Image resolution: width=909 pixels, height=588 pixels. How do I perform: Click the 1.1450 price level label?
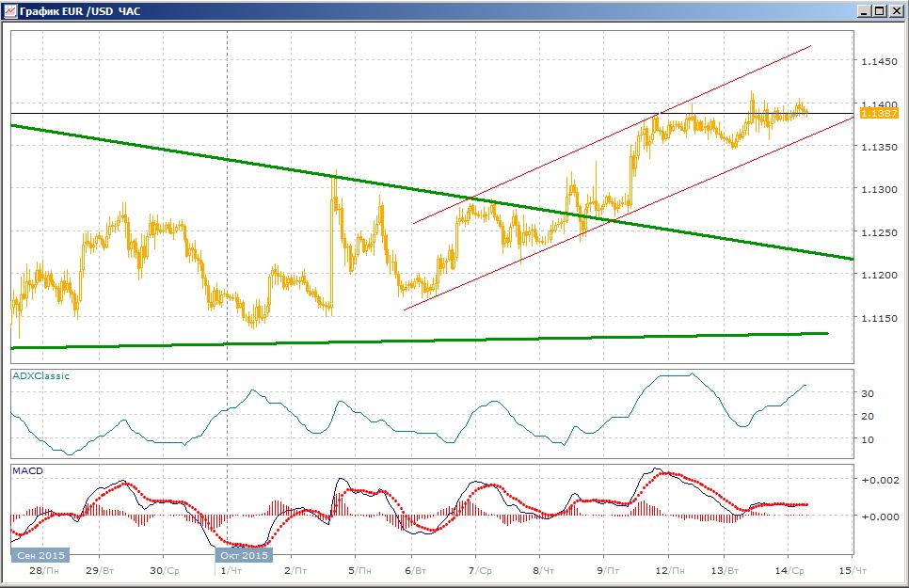point(879,61)
